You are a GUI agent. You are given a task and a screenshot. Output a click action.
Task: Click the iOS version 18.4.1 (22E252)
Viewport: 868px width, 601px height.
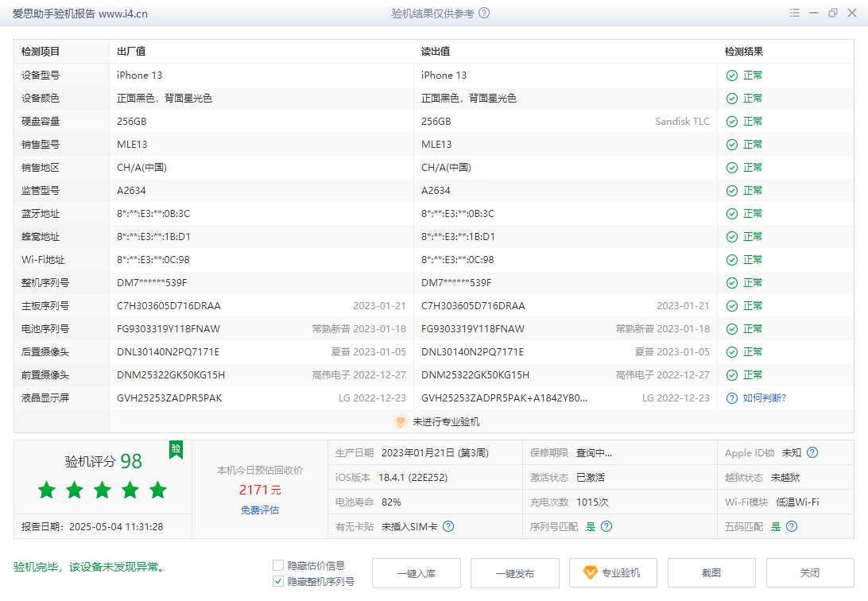[413, 478]
